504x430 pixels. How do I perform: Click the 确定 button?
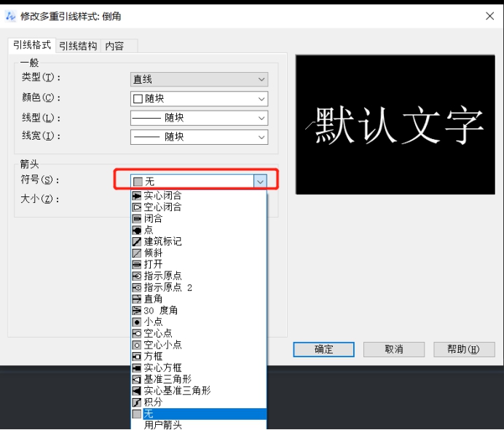[323, 349]
